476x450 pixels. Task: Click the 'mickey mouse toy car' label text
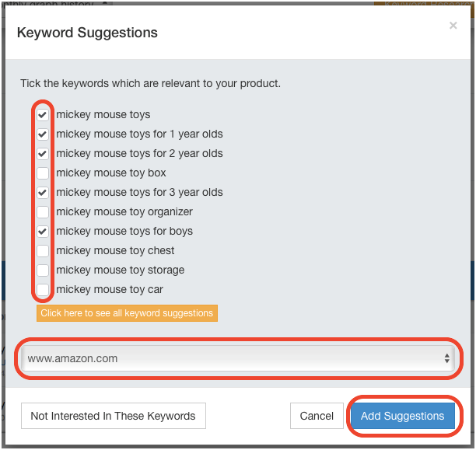[110, 289]
